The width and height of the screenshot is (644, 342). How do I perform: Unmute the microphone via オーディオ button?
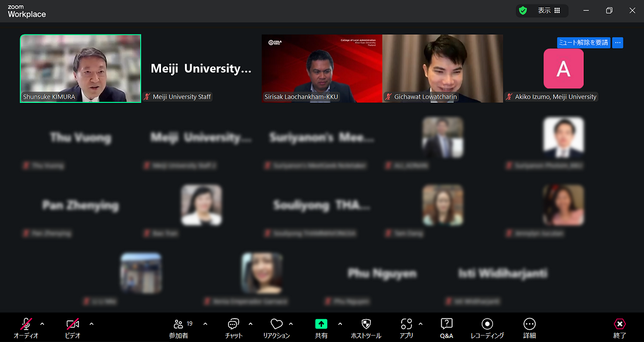(26, 327)
